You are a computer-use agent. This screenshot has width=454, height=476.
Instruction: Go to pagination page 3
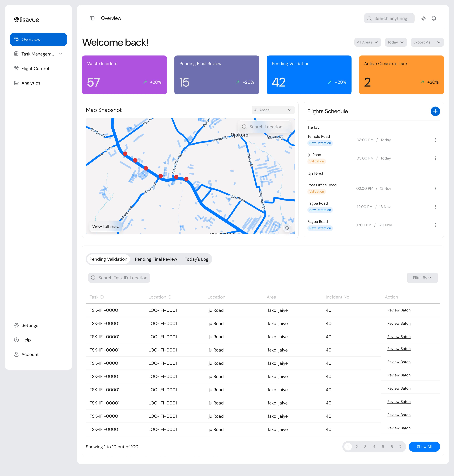[365, 446]
